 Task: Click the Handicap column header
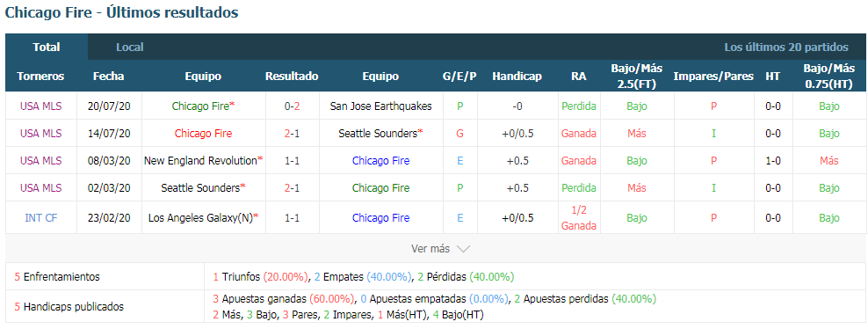click(517, 77)
